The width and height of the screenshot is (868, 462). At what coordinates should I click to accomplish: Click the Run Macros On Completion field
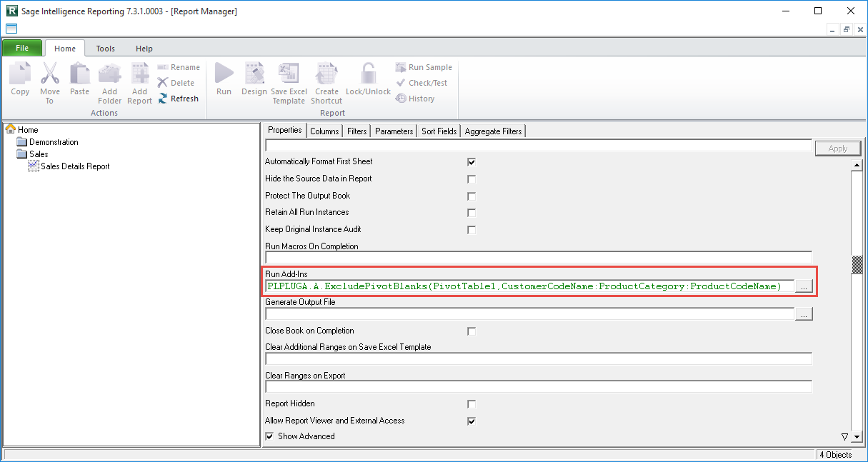[539, 258]
